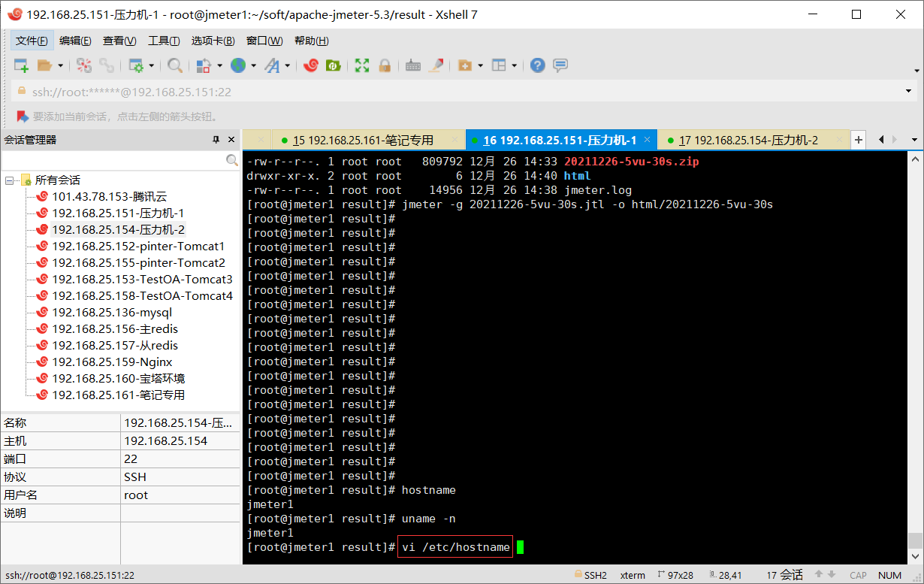Select session 192.168.25.153-TestOA-Tomcat3
The height and width of the screenshot is (584, 924).
click(142, 280)
